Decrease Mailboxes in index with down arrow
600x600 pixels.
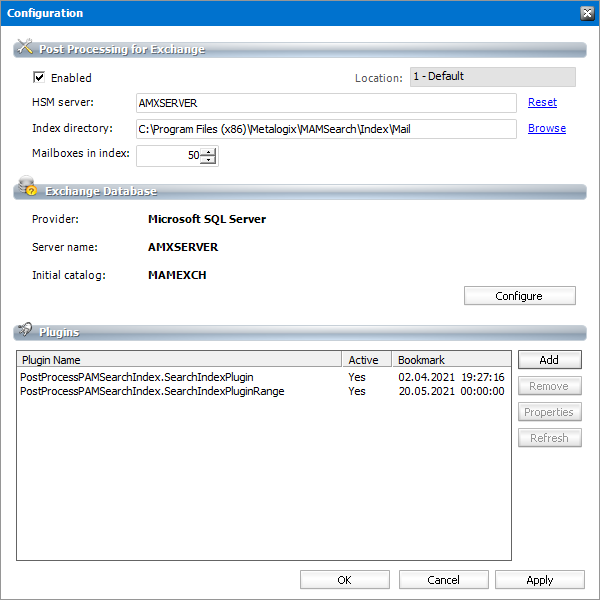point(209,160)
